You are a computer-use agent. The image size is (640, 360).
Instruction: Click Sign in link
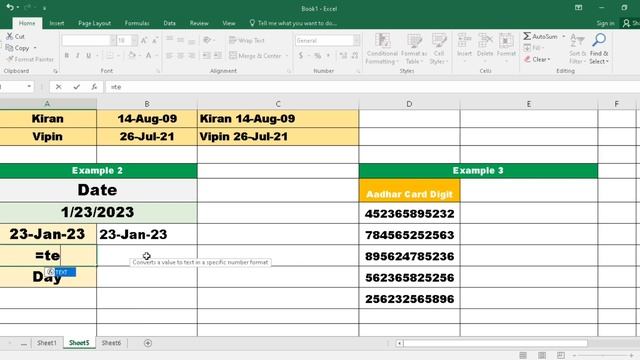point(605,23)
